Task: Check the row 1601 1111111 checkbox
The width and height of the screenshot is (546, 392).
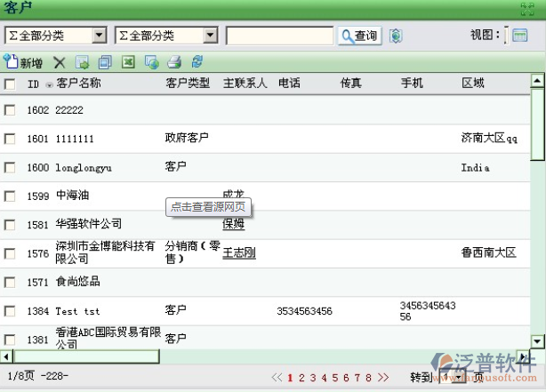Action: pos(10,139)
